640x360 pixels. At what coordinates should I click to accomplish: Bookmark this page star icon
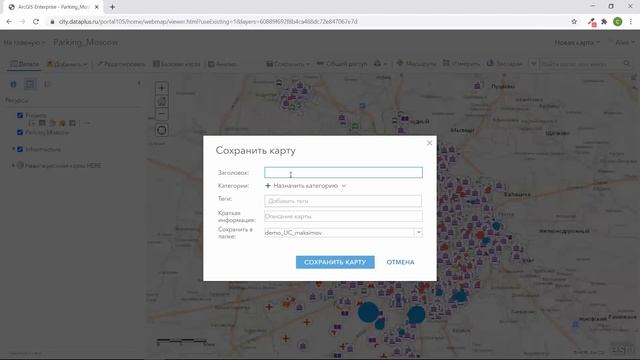(x=574, y=22)
